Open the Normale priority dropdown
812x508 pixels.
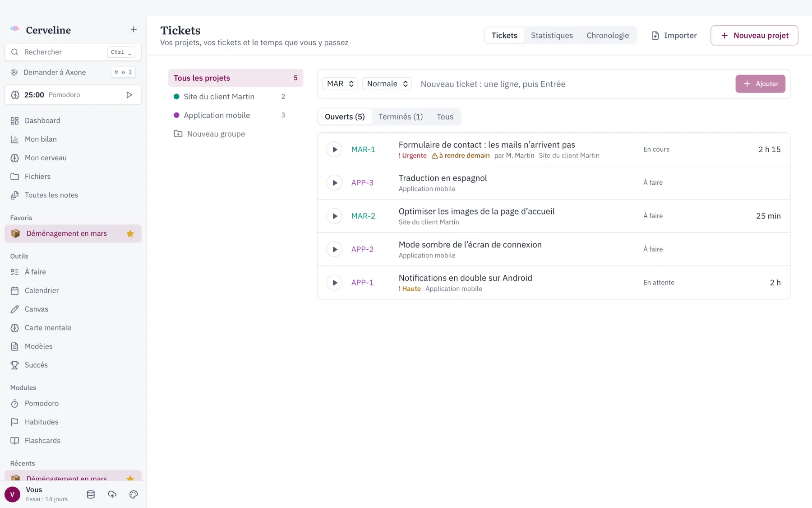pos(387,84)
